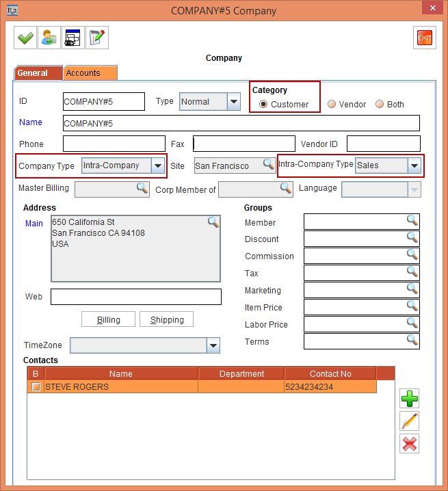Screen dimensions: 448x491
Task: Click into the Phone input field
Action: 114,144
